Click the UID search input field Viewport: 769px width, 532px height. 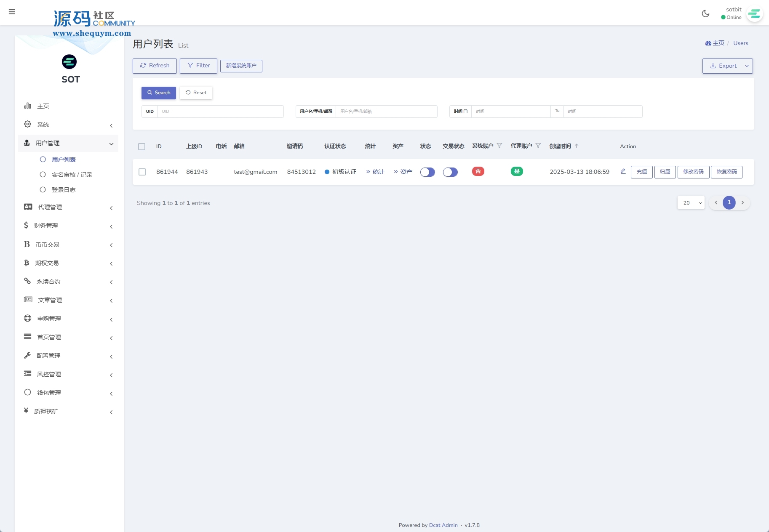click(x=220, y=112)
